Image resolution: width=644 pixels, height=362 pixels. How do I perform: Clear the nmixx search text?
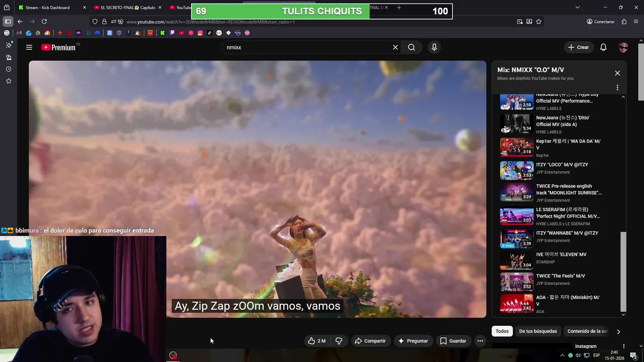pos(395,47)
